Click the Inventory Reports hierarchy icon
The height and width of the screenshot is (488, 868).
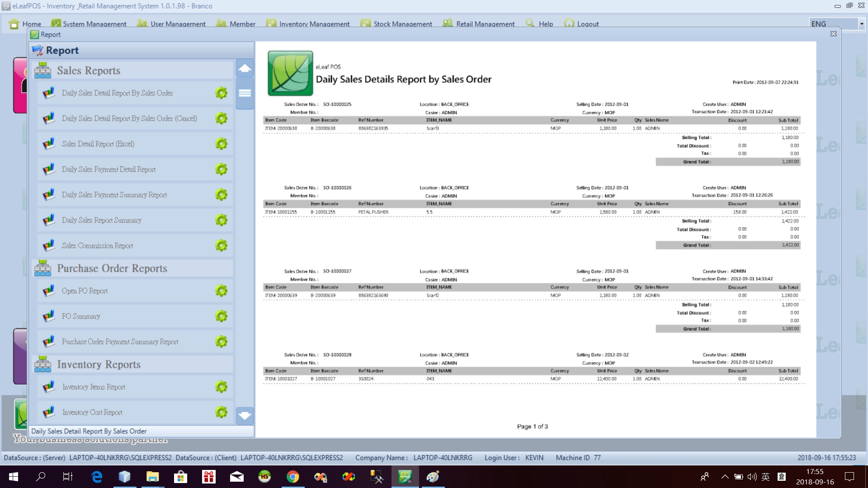click(43, 364)
